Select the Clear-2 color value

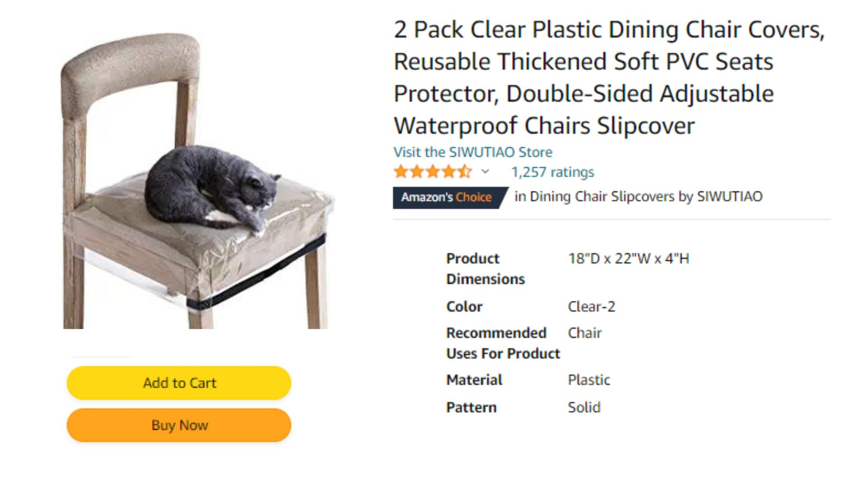591,306
